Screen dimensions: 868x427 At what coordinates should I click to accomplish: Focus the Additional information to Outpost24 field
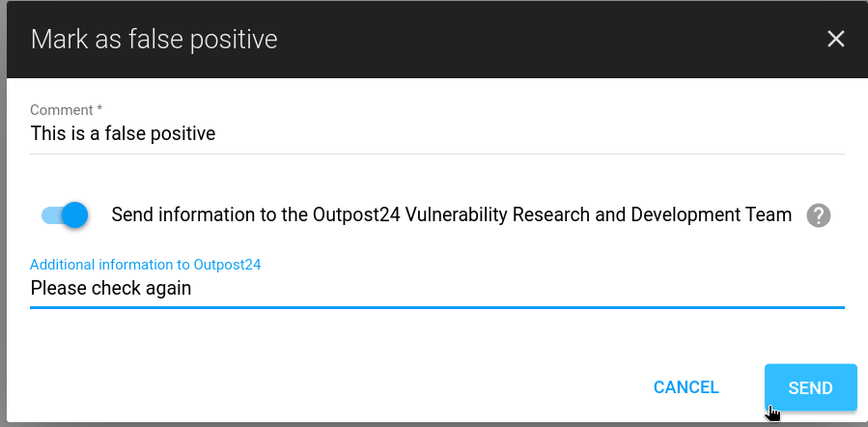[436, 288]
